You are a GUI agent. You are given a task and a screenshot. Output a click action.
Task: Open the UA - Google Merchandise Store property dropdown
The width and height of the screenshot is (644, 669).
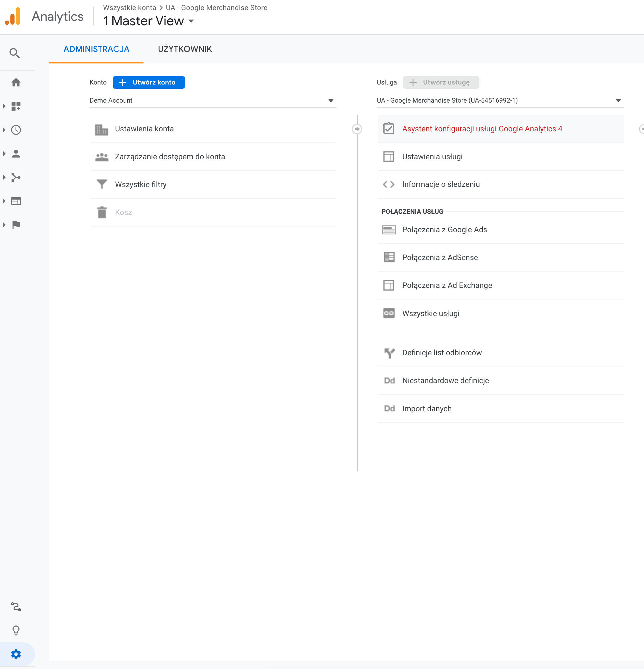(x=500, y=100)
